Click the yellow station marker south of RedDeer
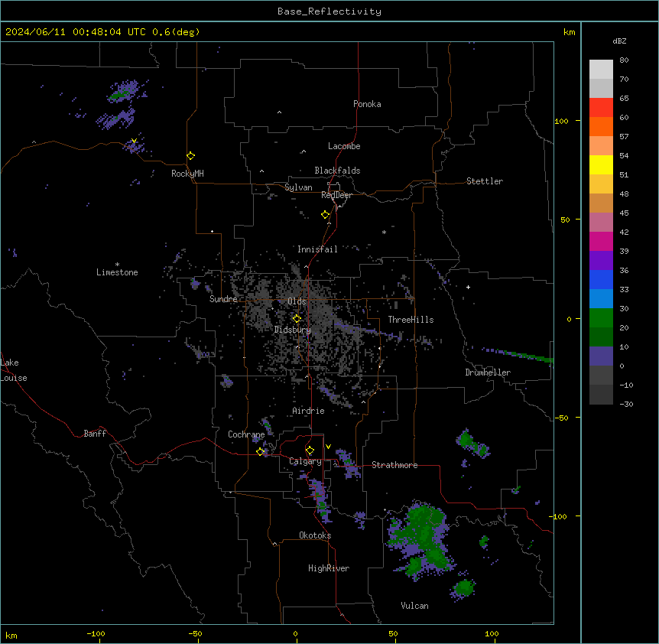659x644 pixels. point(326,215)
